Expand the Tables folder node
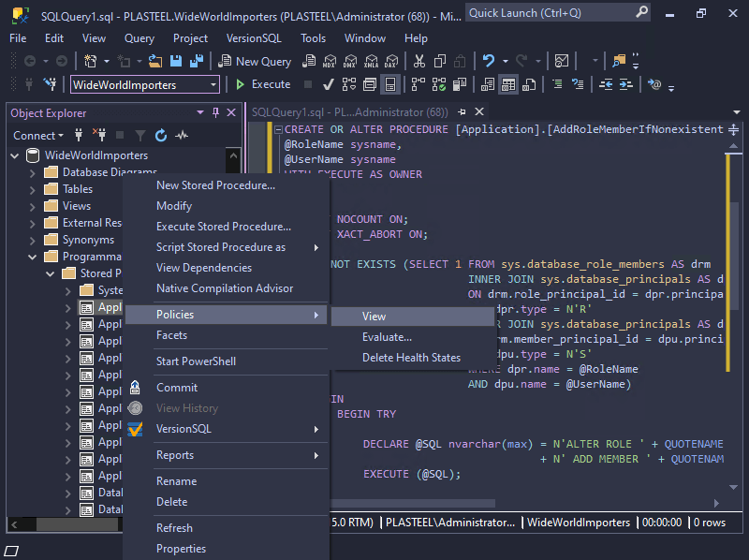 coord(33,190)
